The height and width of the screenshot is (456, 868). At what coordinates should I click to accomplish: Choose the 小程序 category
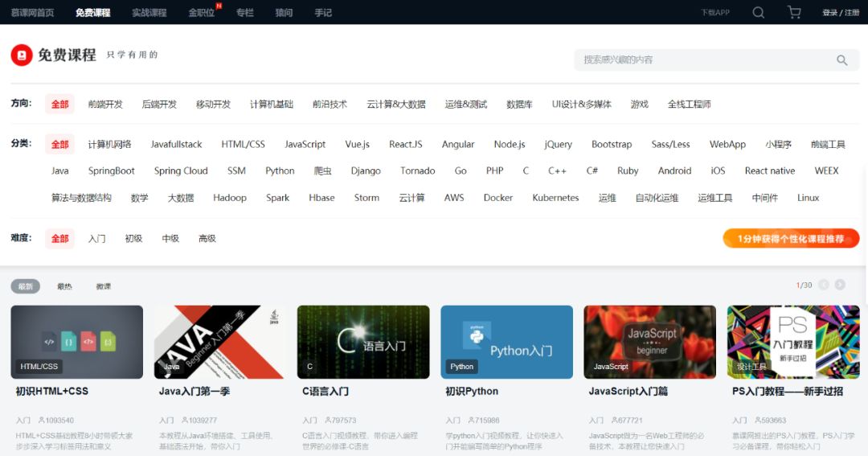click(778, 144)
